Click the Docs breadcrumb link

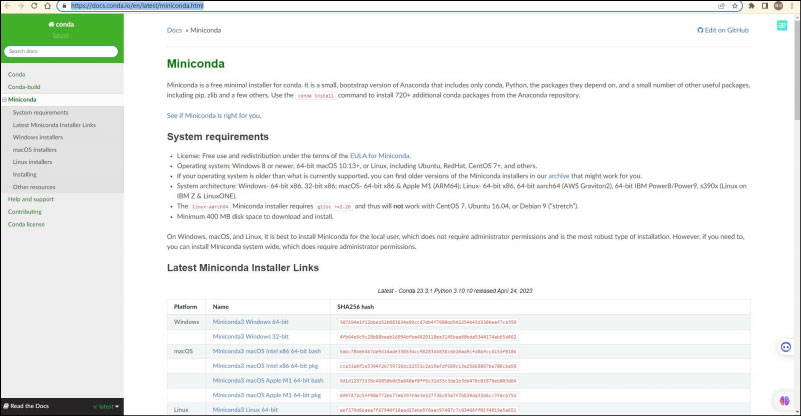coord(174,30)
